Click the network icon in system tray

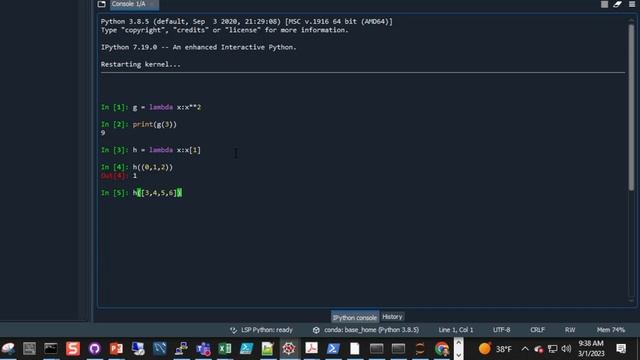coord(552,349)
